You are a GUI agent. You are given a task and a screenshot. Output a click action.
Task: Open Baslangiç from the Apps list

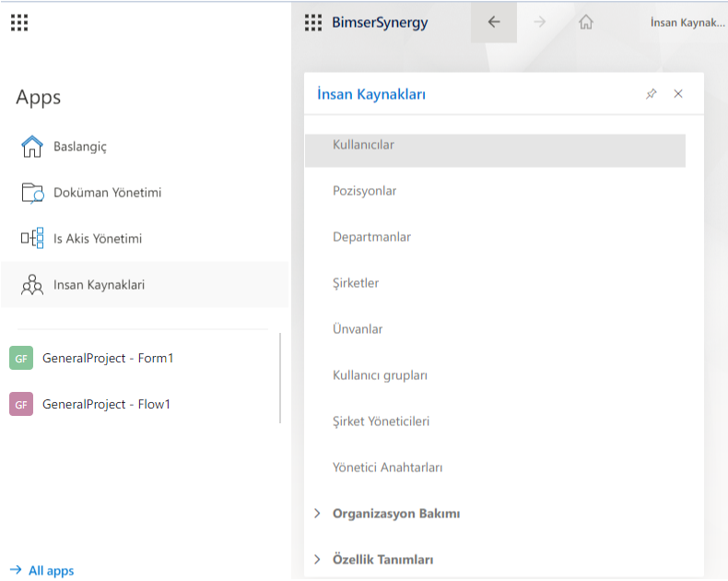pos(80,147)
